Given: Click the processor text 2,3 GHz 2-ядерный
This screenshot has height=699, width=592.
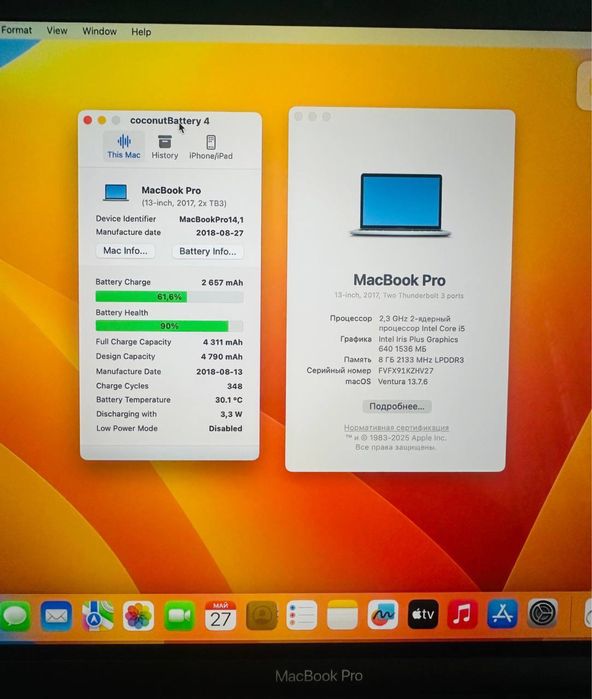Looking at the screenshot, I should coord(415,318).
